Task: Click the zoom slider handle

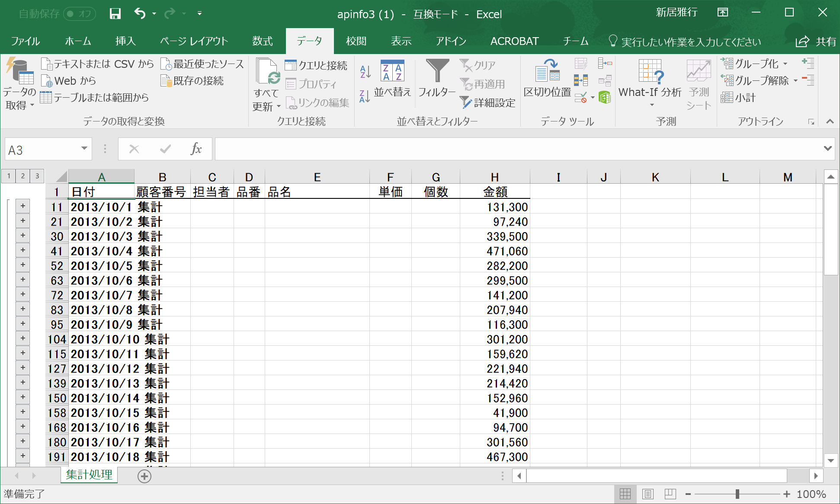Action: tap(737, 494)
